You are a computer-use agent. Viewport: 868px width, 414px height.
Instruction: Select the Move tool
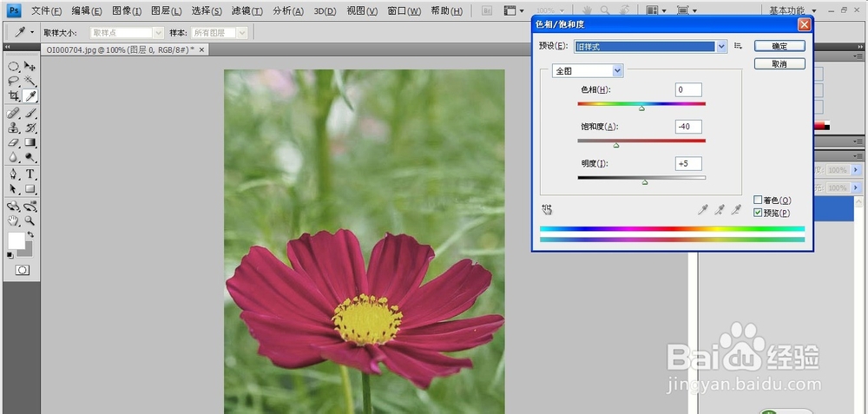30,67
